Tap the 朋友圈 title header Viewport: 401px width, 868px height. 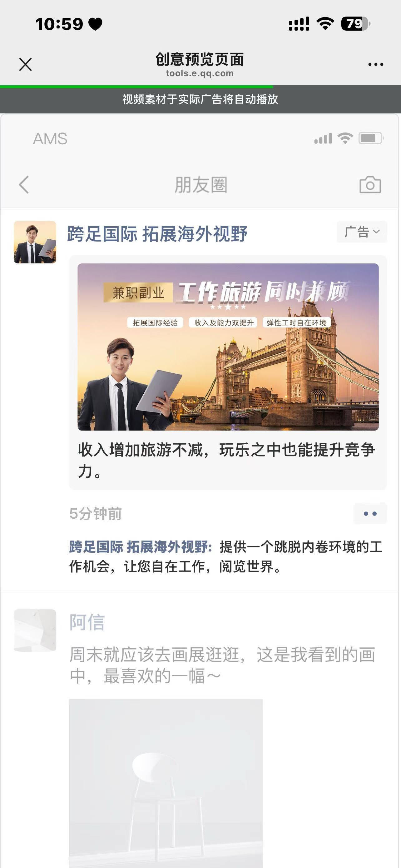click(x=201, y=185)
